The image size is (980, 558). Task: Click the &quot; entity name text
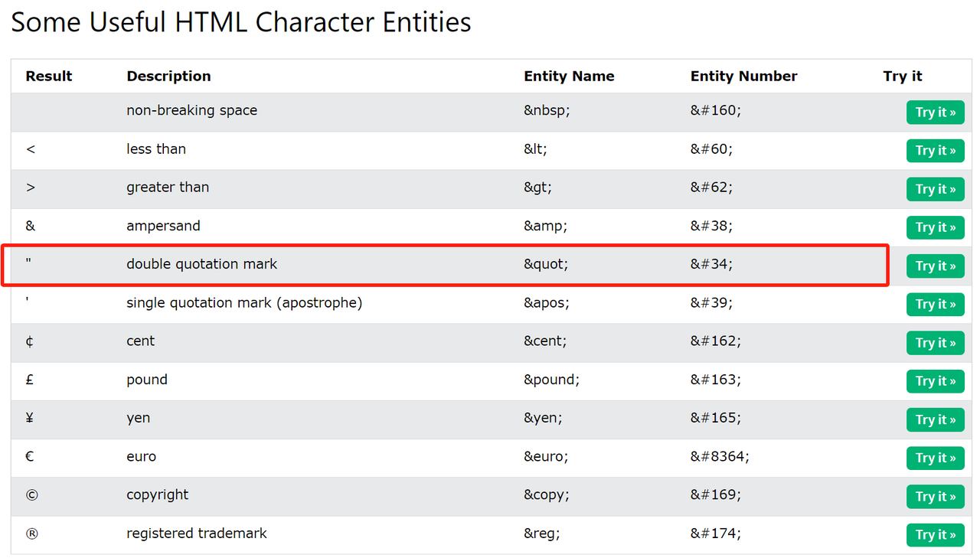click(546, 264)
